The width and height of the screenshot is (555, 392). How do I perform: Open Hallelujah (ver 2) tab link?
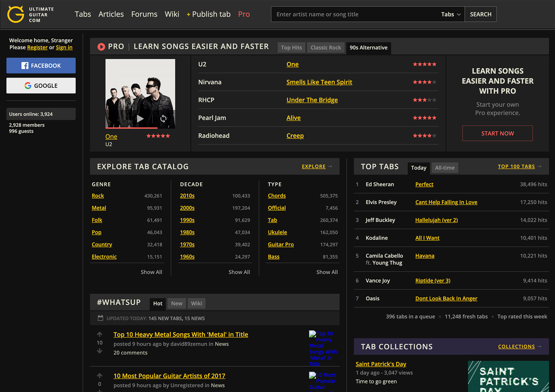[436, 220]
